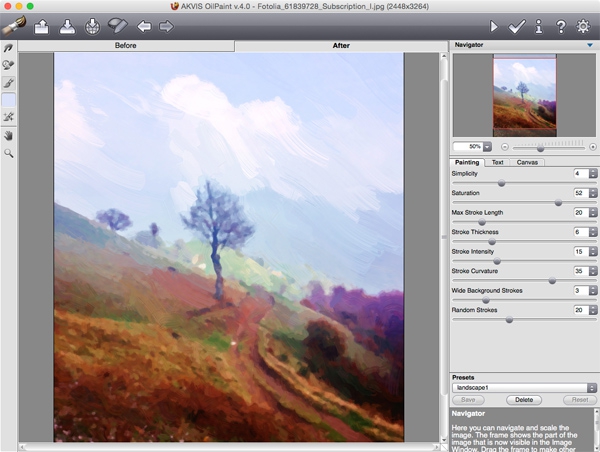Open help with question mark icon
This screenshot has height=452, width=600.
point(561,26)
